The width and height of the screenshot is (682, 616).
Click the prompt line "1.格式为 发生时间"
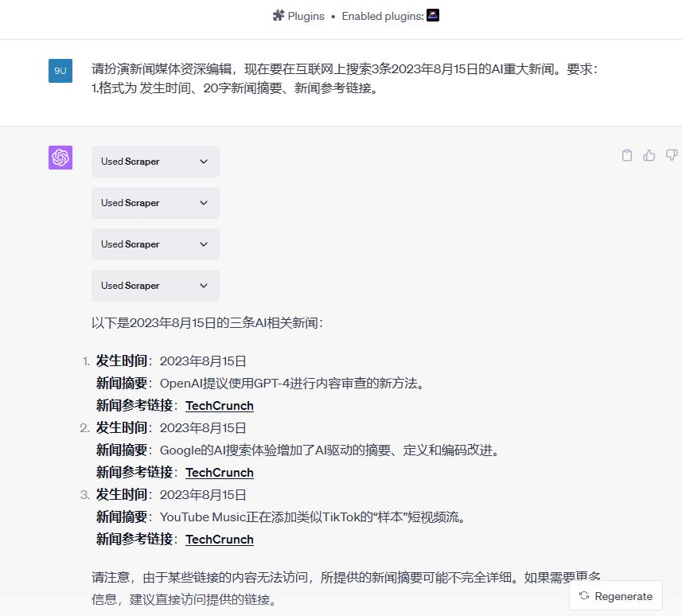[235, 88]
